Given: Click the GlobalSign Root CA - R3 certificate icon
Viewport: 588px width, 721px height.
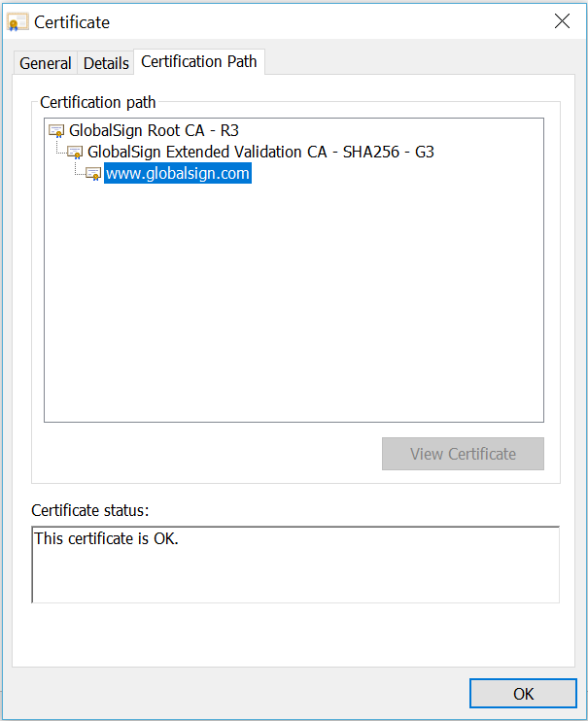Looking at the screenshot, I should click(56, 130).
